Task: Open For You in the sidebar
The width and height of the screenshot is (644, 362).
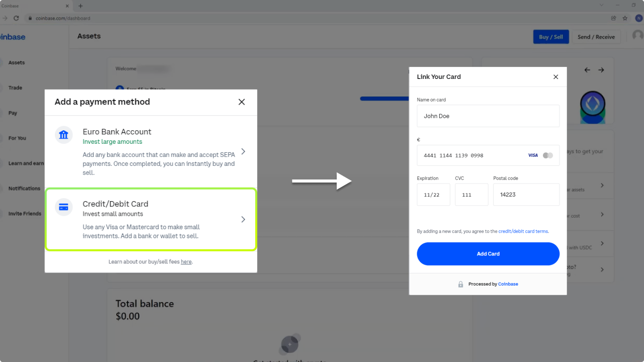Action: (x=17, y=138)
